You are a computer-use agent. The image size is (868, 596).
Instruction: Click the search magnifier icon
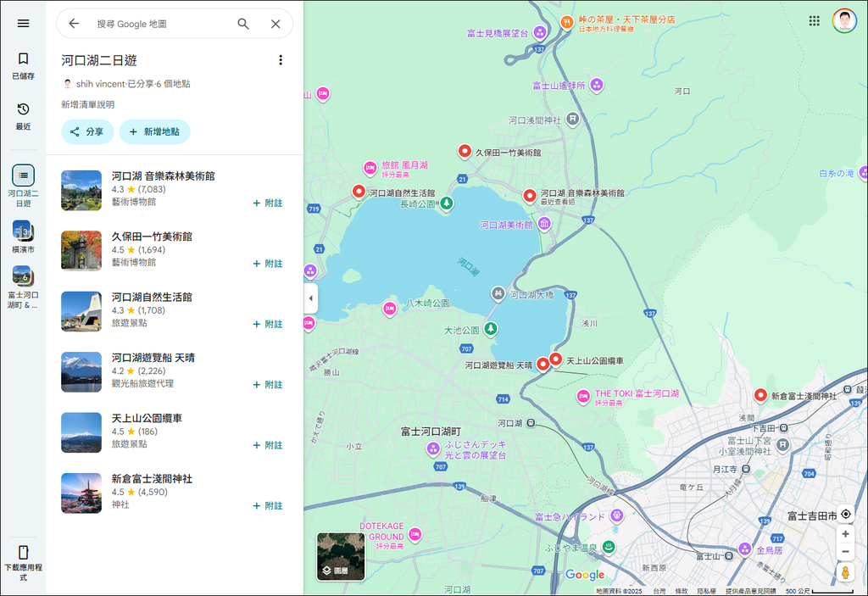click(243, 23)
